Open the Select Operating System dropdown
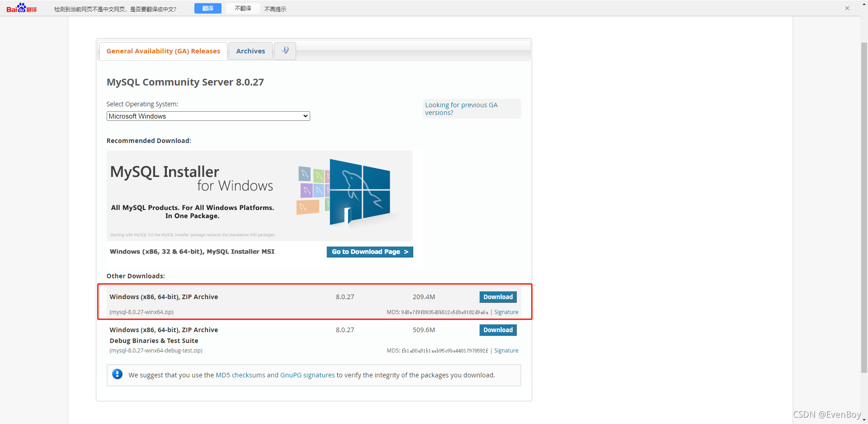The height and width of the screenshot is (424, 868). coord(208,116)
